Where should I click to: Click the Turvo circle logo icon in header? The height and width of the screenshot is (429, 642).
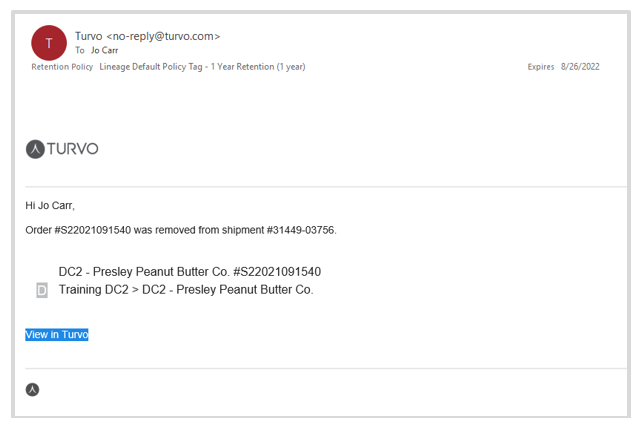click(35, 149)
